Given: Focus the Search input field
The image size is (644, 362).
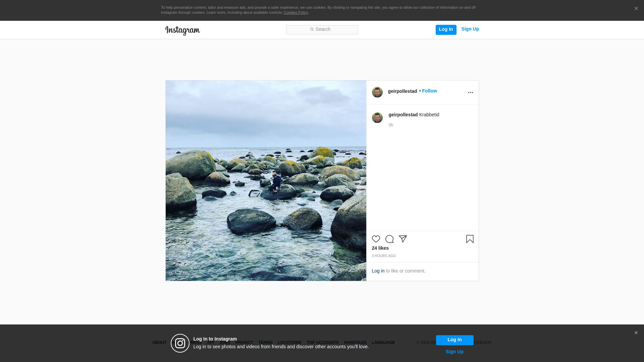Looking at the screenshot, I should (x=322, y=30).
